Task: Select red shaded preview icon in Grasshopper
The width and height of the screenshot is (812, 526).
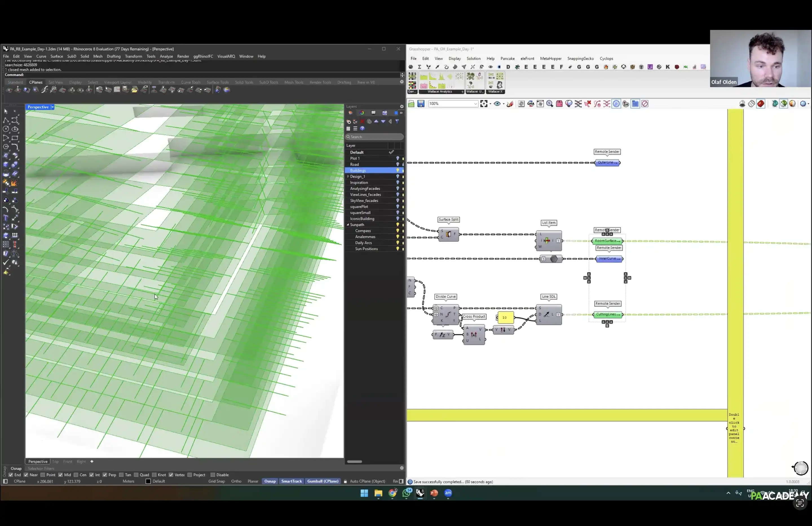Action: [x=760, y=104]
